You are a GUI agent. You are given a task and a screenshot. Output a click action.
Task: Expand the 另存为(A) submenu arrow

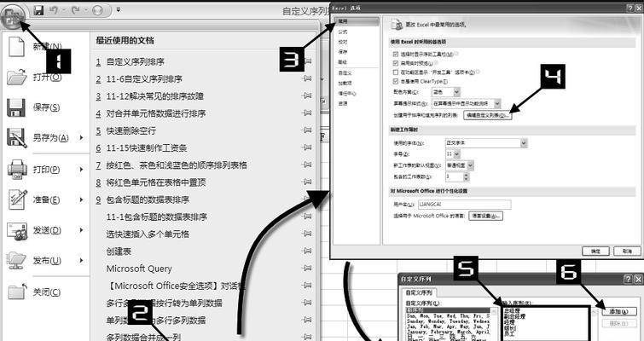(x=81, y=138)
